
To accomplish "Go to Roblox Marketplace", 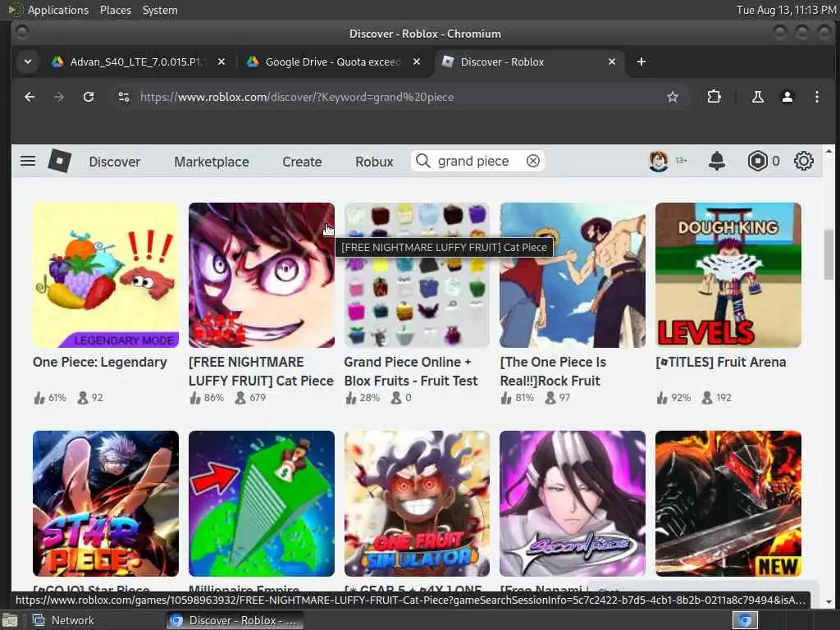I will coord(211,162).
